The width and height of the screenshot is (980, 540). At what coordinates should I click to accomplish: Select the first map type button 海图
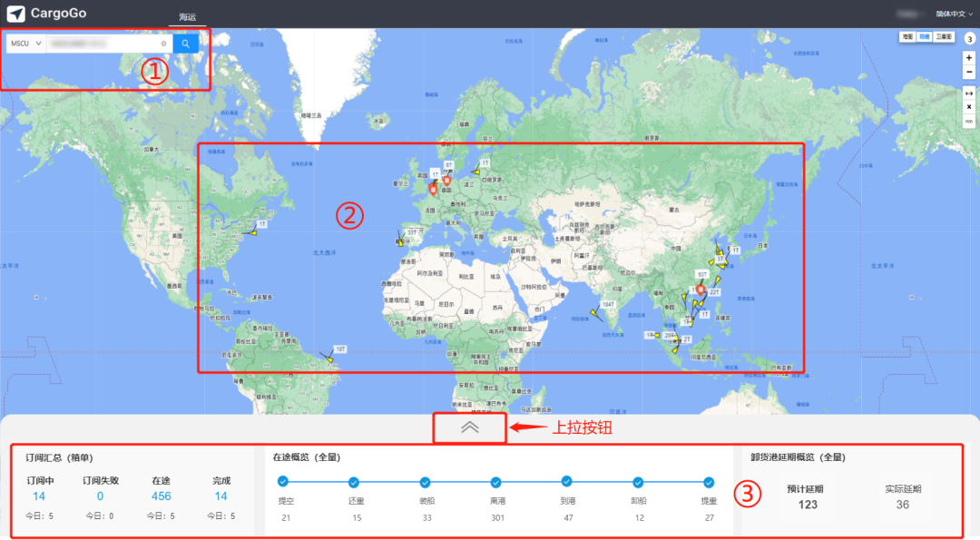tap(907, 37)
